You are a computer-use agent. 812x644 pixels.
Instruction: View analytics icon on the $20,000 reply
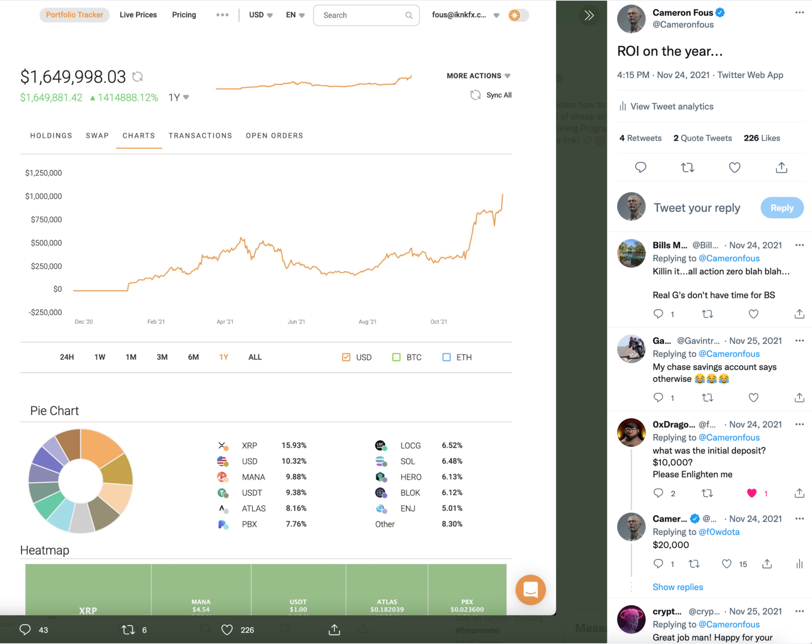(x=799, y=564)
